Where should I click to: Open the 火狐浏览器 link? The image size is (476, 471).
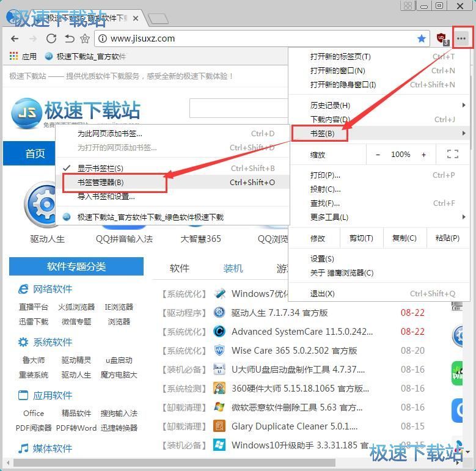(x=76, y=307)
